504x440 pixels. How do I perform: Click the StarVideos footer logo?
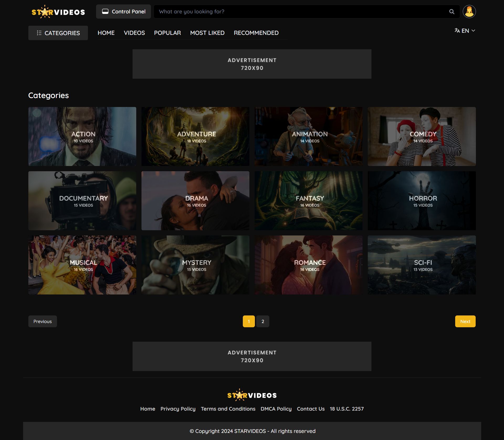click(x=252, y=395)
